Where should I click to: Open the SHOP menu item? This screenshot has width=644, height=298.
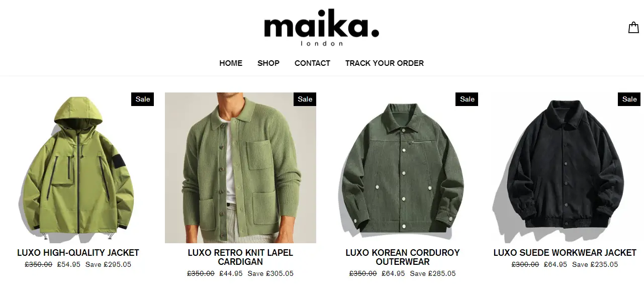pos(268,63)
